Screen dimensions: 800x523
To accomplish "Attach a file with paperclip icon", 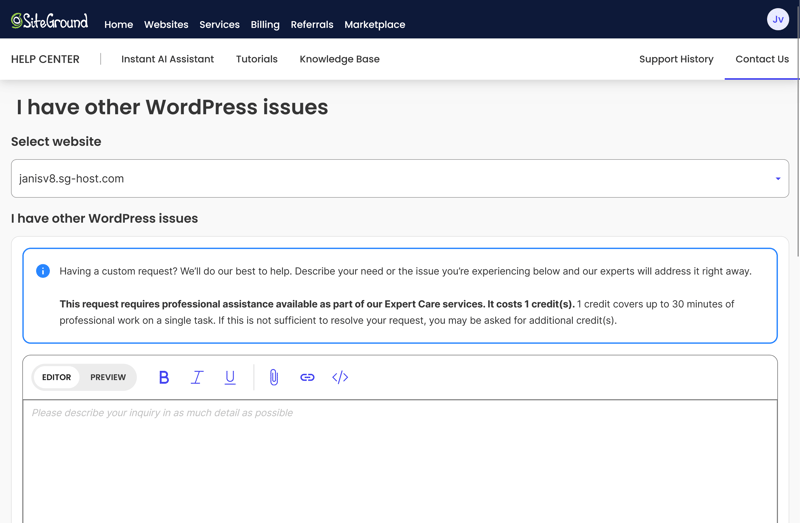I will point(274,378).
